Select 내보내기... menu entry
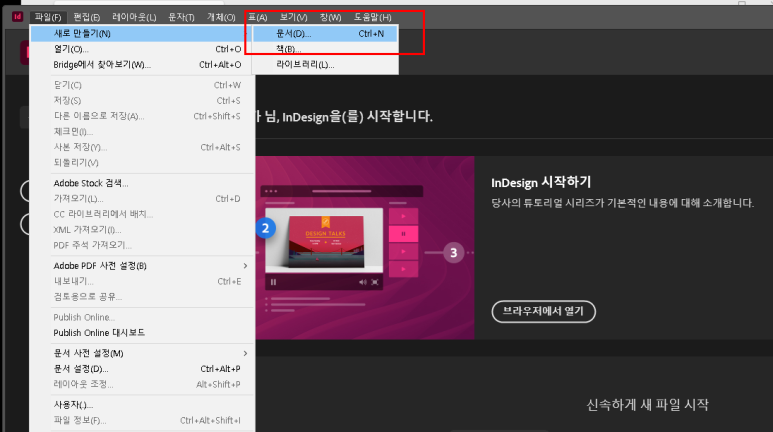This screenshot has width=773, height=432. [142, 281]
